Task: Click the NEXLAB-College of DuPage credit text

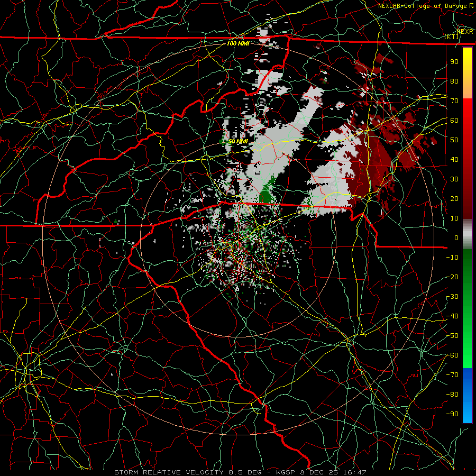Action: (x=423, y=6)
